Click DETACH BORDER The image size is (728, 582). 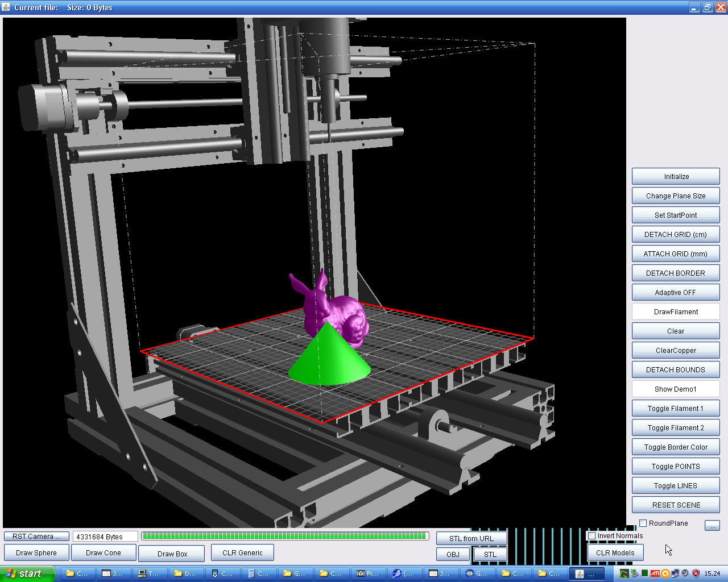click(676, 273)
